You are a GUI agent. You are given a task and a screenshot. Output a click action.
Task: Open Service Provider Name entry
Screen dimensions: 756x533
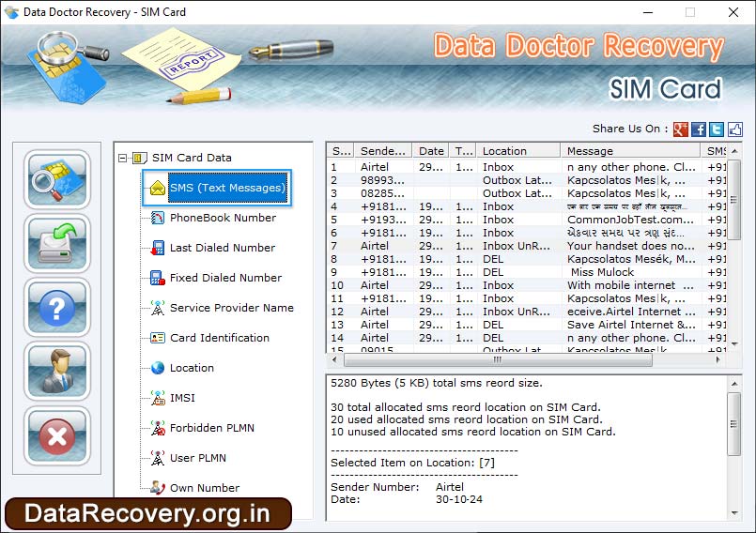pos(231,308)
